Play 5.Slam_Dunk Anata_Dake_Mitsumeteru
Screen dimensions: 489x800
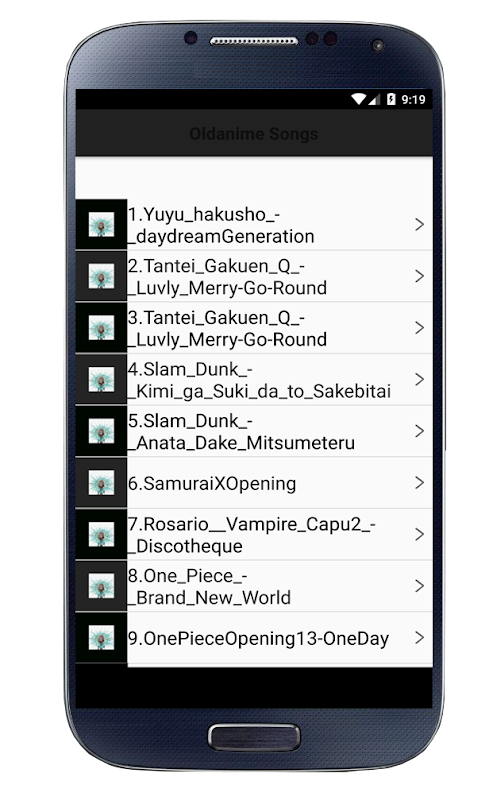(241, 432)
